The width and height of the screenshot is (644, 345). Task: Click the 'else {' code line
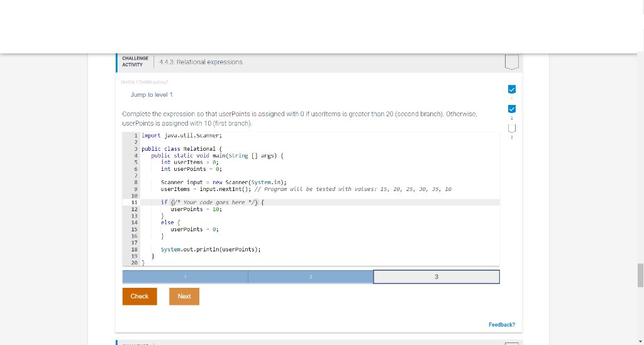click(x=170, y=222)
